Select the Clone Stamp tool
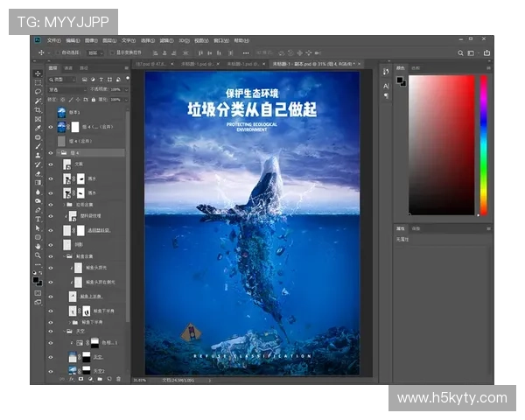The width and height of the screenshot is (525, 420). click(x=38, y=155)
